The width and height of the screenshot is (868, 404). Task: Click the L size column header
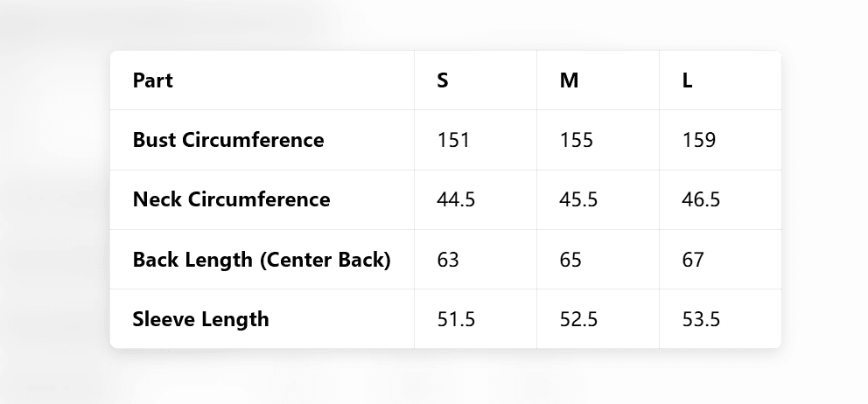688,80
